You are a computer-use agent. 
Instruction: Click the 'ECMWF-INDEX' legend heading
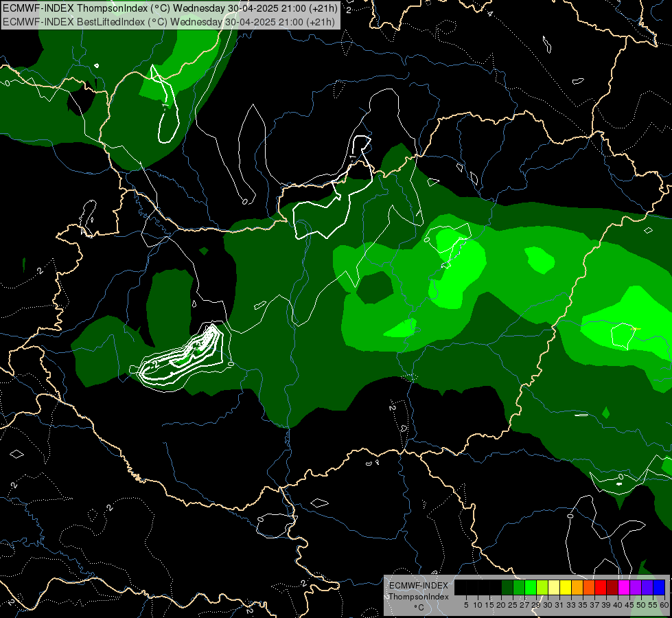tap(419, 586)
